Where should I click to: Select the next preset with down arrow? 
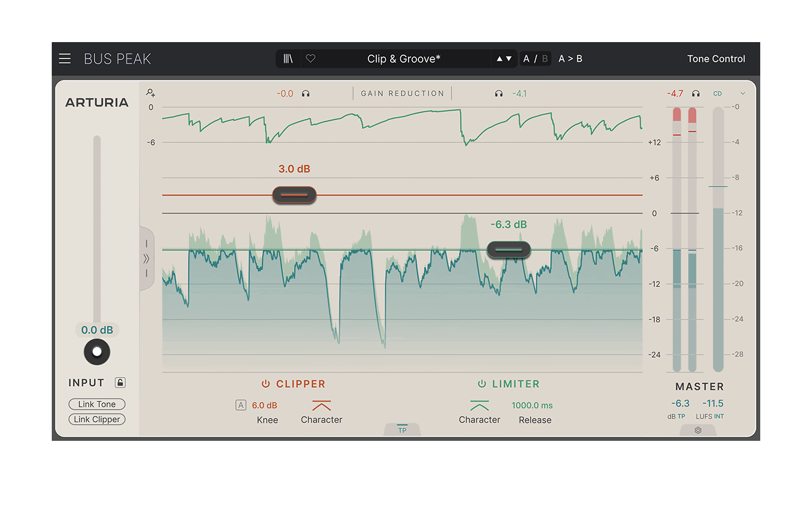tap(509, 58)
